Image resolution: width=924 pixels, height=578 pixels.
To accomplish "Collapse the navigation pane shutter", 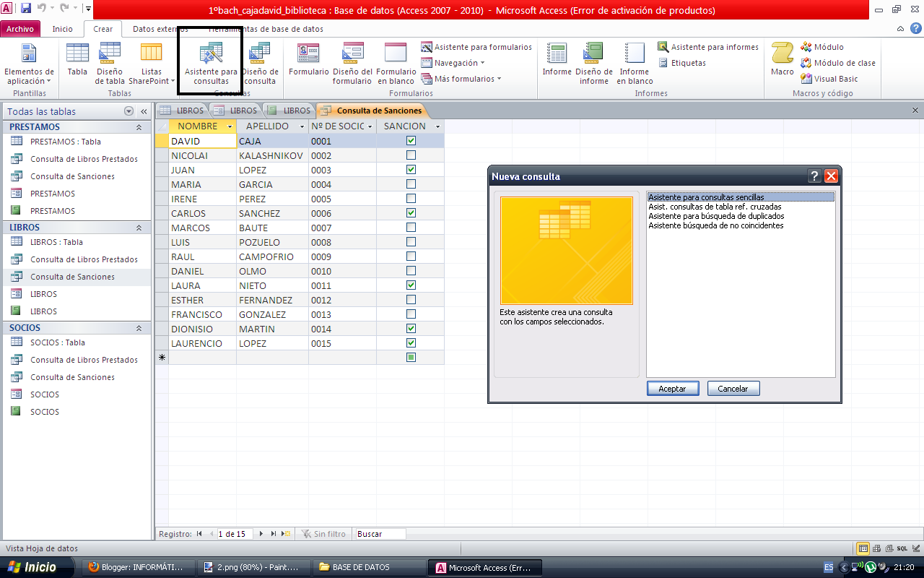I will pos(144,111).
